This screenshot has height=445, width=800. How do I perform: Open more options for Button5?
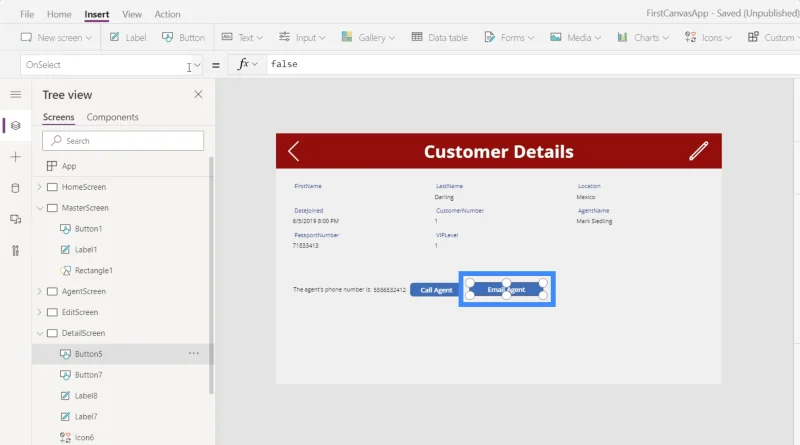point(194,353)
